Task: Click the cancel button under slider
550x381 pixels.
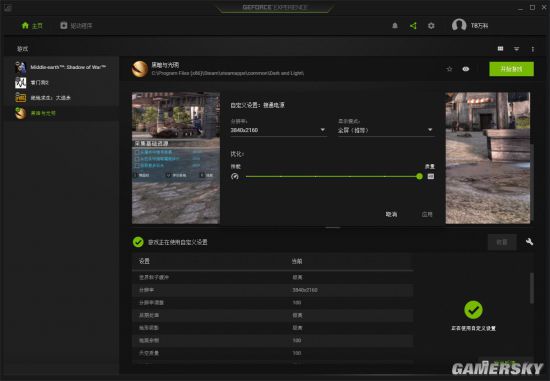Action: [x=391, y=214]
